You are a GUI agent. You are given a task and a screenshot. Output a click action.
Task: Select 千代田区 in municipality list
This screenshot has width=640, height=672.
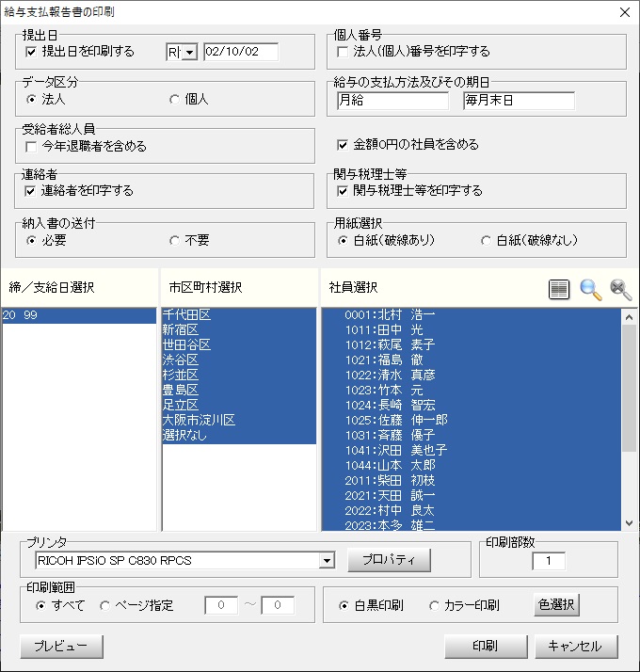pyautogui.click(x=239, y=315)
